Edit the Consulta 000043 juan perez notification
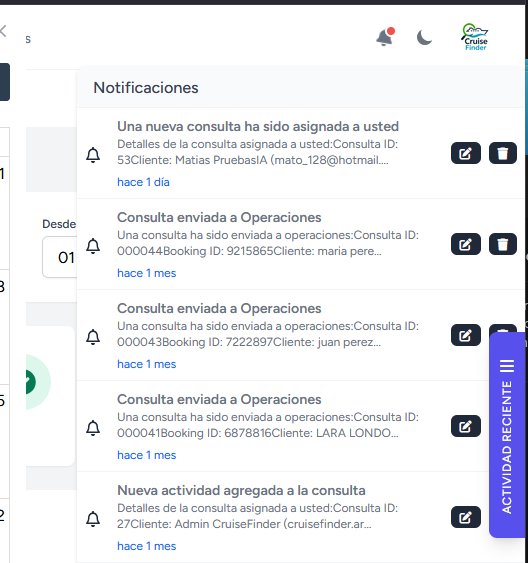Screen dimensions: 528x563 [x=466, y=335]
